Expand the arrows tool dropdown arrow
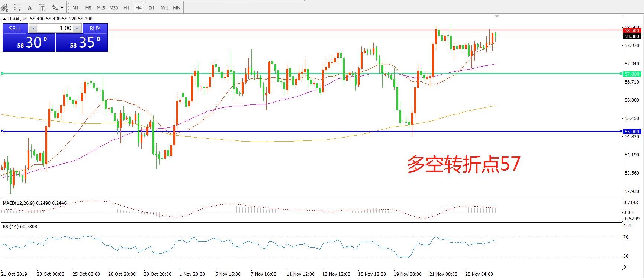The image size is (644, 278). (x=62, y=7)
